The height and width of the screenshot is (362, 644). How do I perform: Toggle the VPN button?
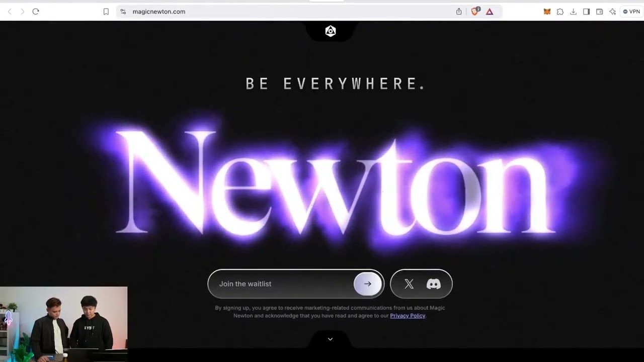point(631,12)
